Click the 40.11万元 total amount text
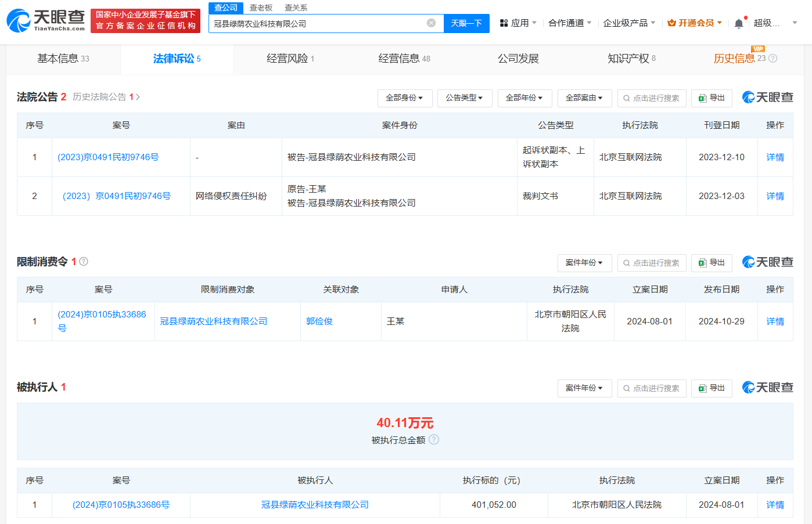Image resolution: width=812 pixels, height=524 pixels. click(x=405, y=423)
